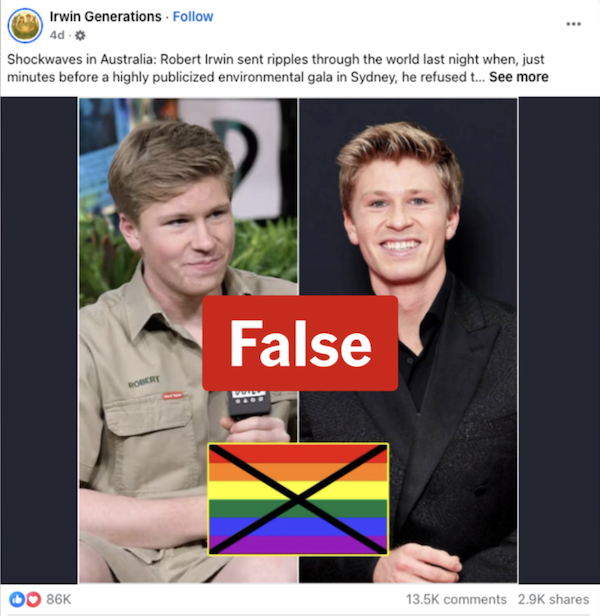Click the red False label overlay
This screenshot has width=600, height=616.
300,343
